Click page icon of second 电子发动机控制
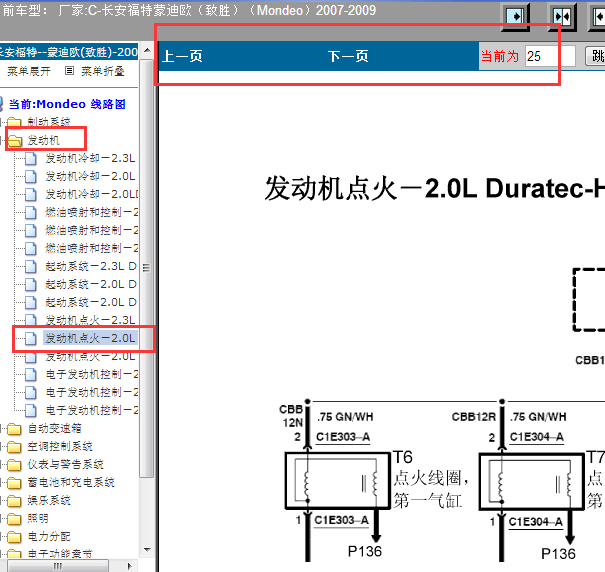The width and height of the screenshot is (605, 572). 30,393
